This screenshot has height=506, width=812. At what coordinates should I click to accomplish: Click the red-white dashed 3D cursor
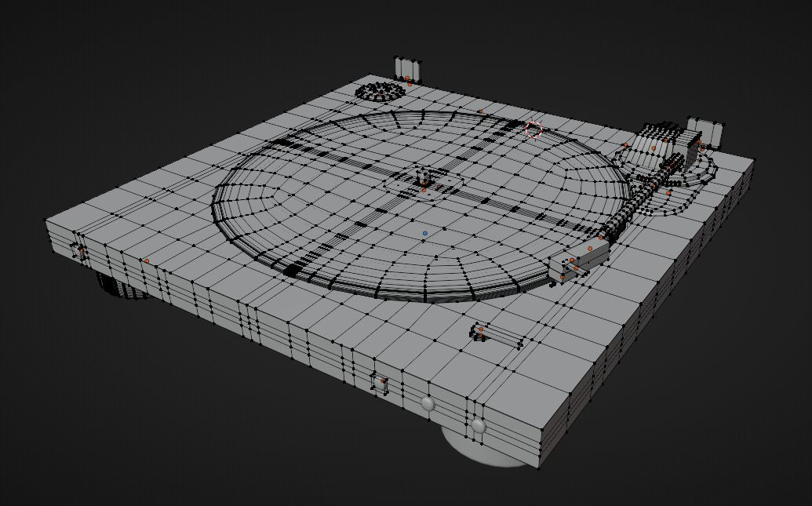(534, 128)
